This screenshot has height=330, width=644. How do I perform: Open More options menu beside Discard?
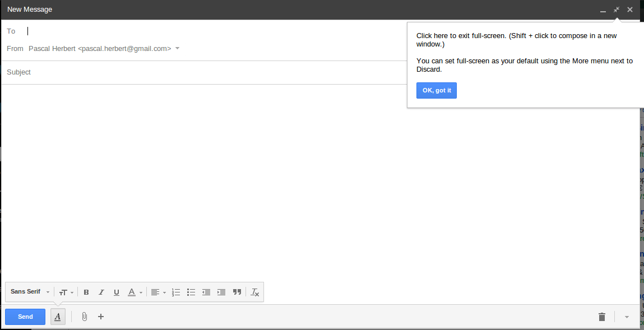(627, 317)
